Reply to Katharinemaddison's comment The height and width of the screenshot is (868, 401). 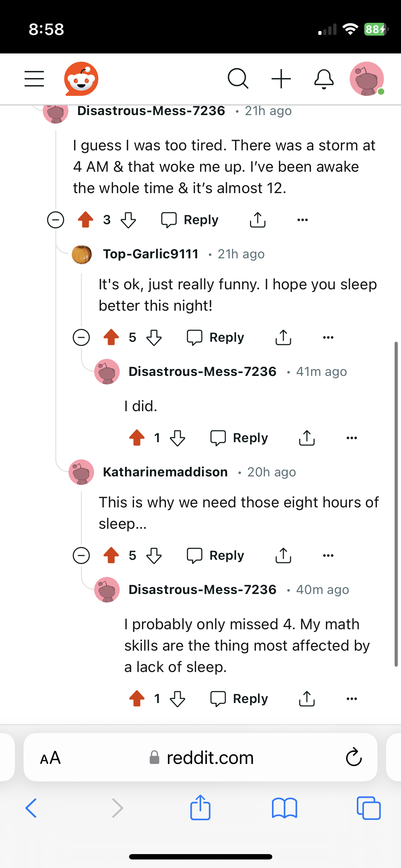pos(216,556)
